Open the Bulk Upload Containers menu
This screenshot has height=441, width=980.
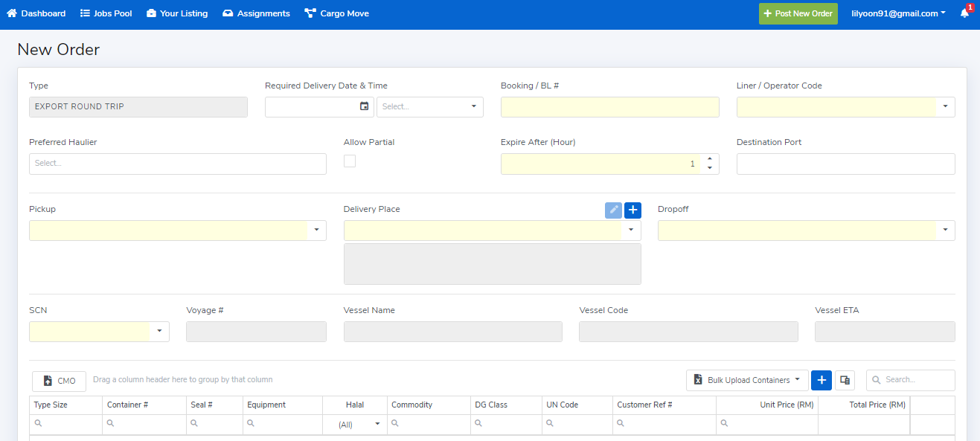(746, 380)
